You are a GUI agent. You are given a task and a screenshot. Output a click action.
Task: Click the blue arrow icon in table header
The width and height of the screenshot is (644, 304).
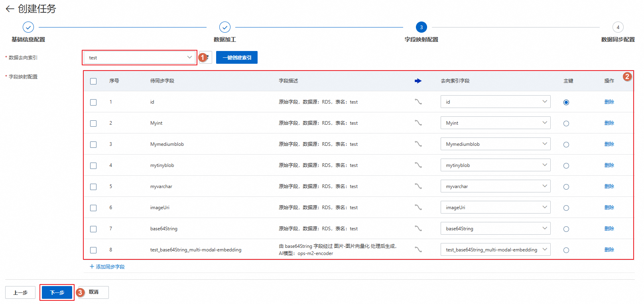418,81
